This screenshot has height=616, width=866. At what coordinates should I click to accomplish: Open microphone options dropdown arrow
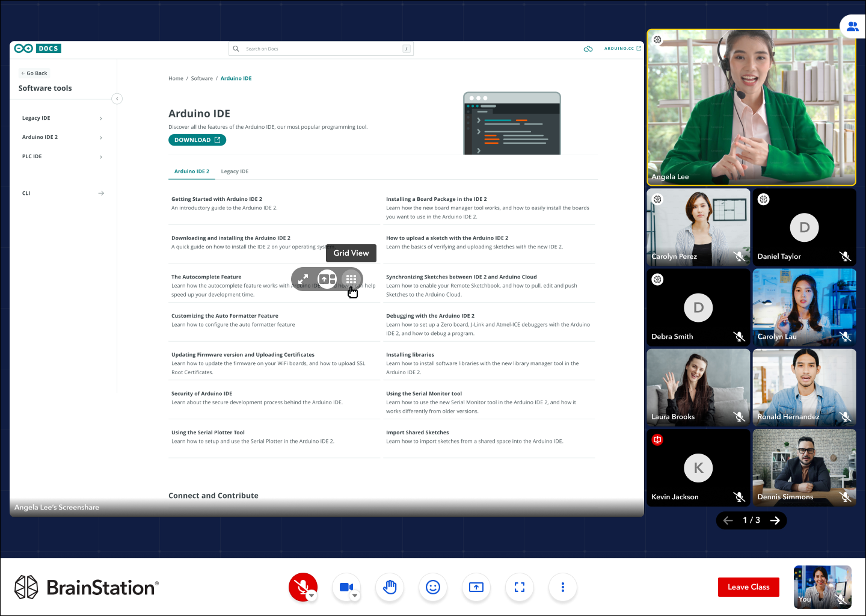tap(312, 596)
